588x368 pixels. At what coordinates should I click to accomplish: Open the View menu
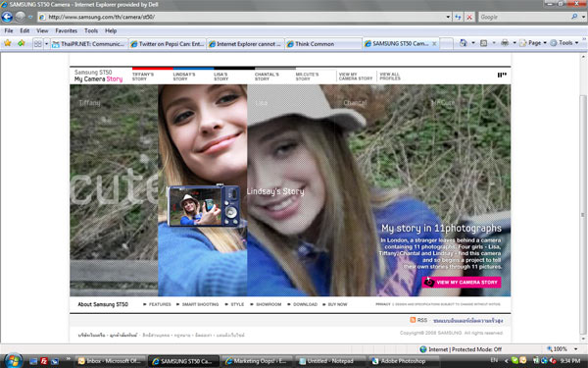pyautogui.click(x=42, y=30)
